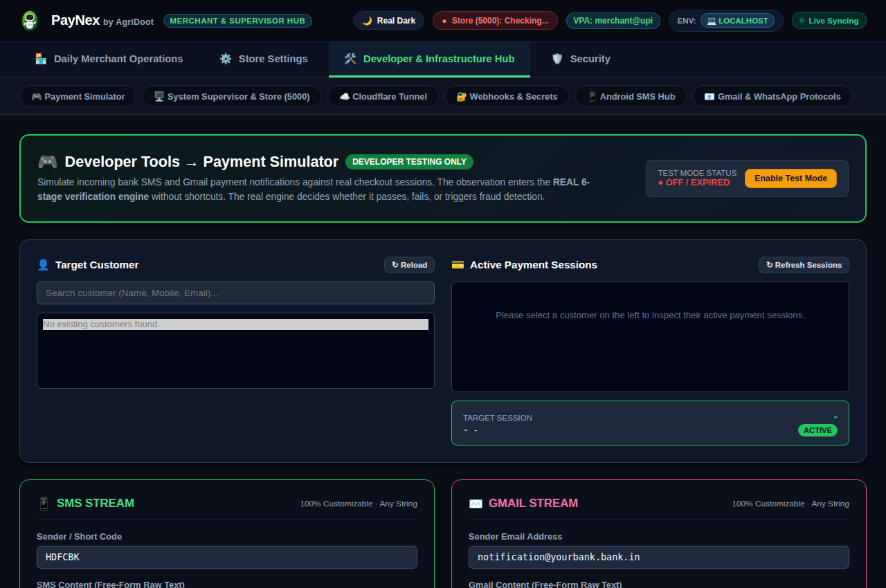The width and height of the screenshot is (886, 588).
Task: Edit the Sender Email Address field
Action: 659,557
